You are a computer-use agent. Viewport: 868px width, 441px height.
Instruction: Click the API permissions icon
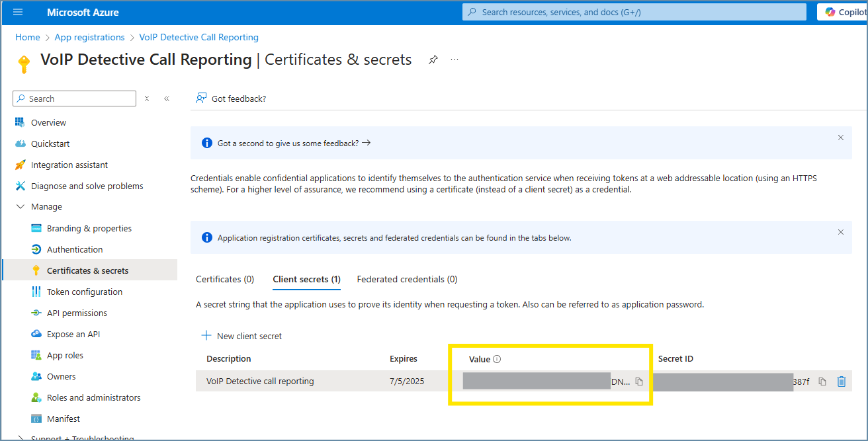(36, 313)
